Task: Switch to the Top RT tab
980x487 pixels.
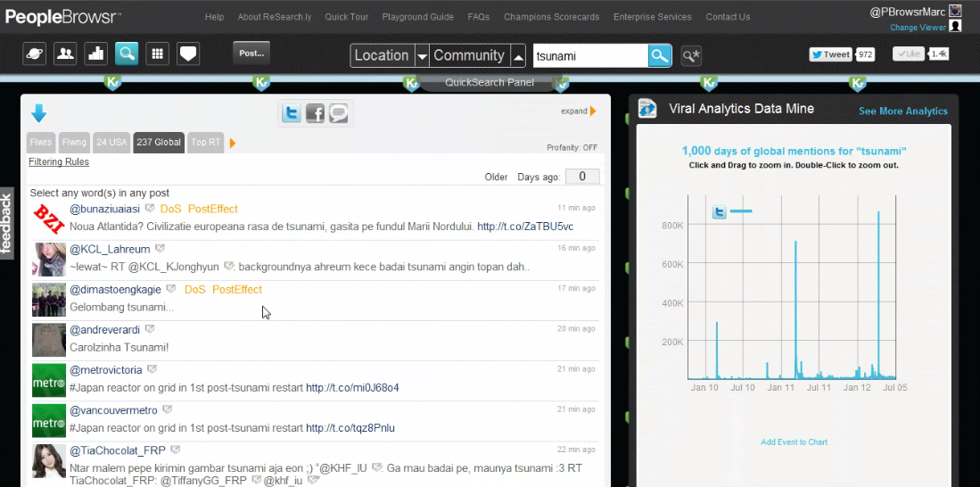Action: click(x=205, y=142)
